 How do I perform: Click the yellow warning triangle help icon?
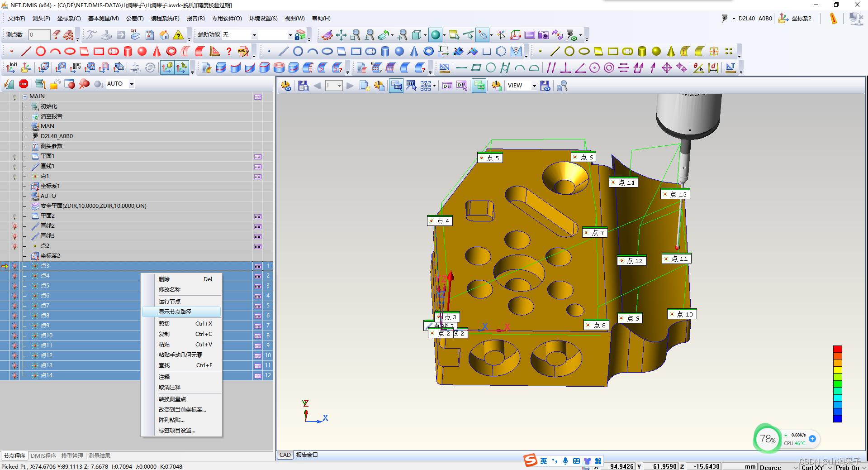coord(179,35)
